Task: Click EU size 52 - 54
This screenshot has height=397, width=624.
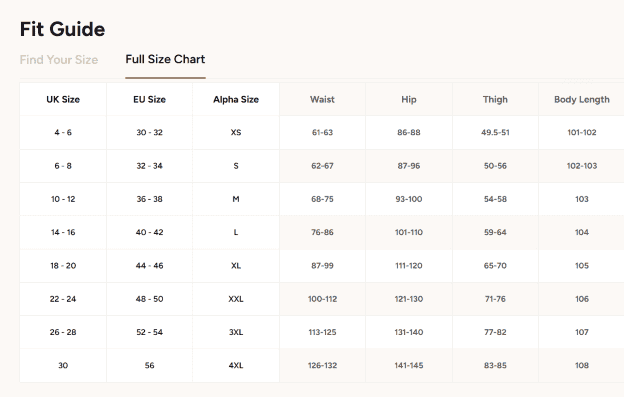Action: tap(149, 332)
